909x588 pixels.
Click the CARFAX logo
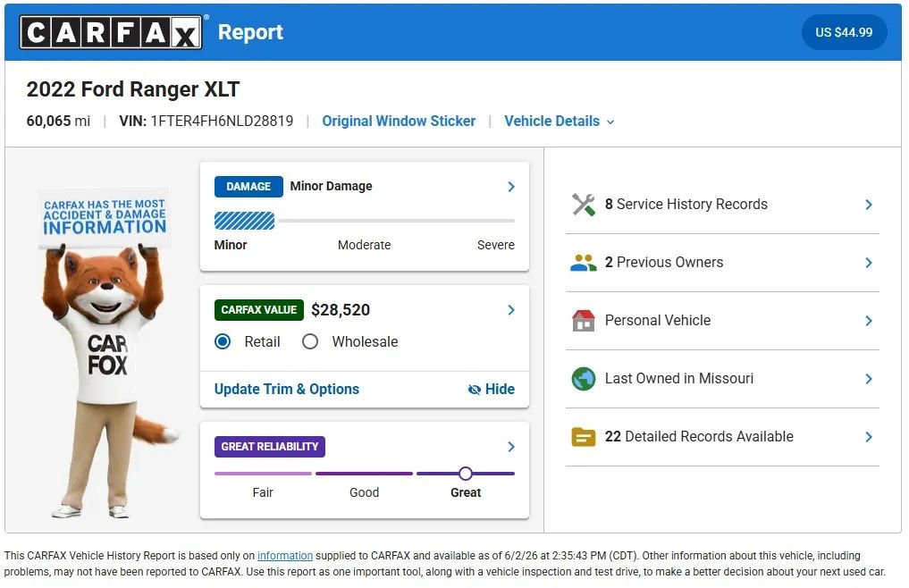tap(111, 32)
